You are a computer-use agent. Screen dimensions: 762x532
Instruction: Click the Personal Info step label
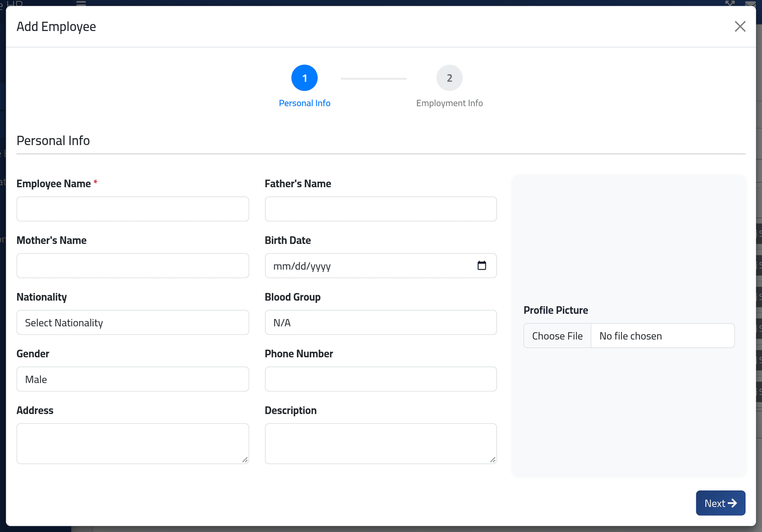tap(304, 103)
